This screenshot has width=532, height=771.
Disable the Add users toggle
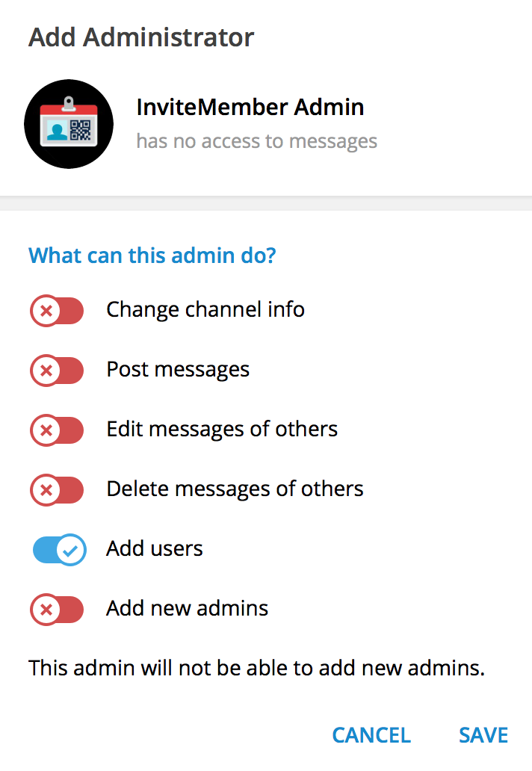(60, 550)
